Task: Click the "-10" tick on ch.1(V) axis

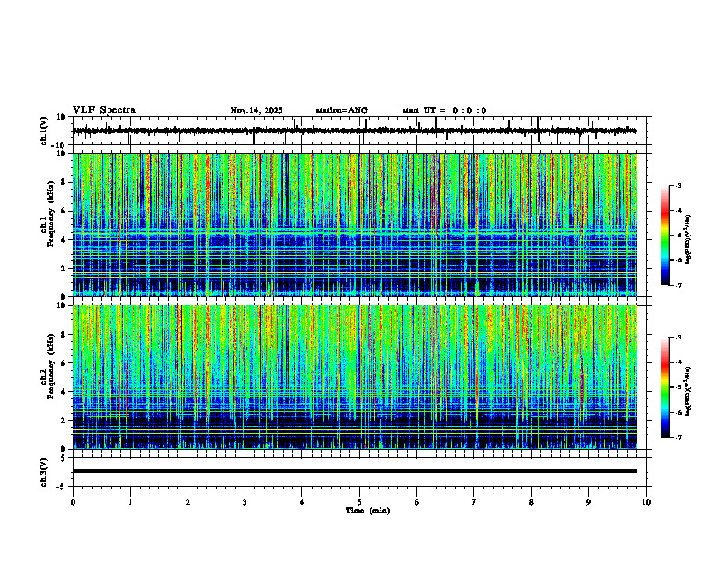Action: (60, 145)
